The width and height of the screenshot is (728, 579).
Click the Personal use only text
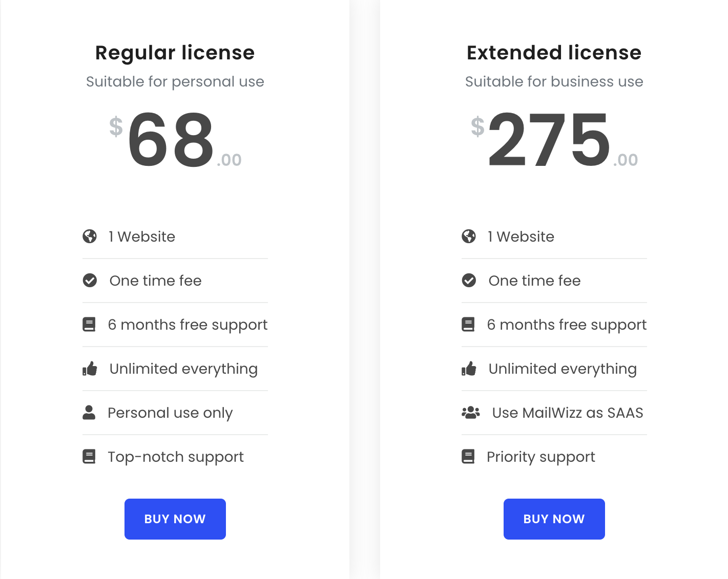170,413
